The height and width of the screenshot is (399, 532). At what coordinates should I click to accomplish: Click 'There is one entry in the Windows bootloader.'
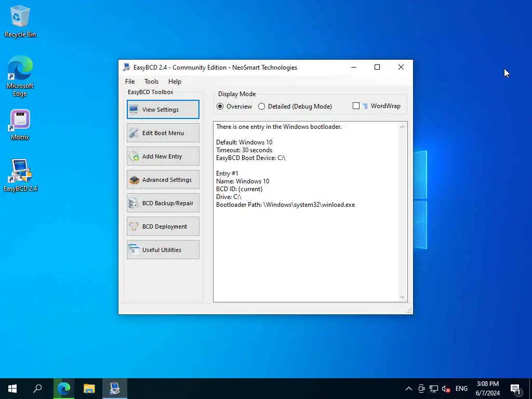[x=279, y=127]
